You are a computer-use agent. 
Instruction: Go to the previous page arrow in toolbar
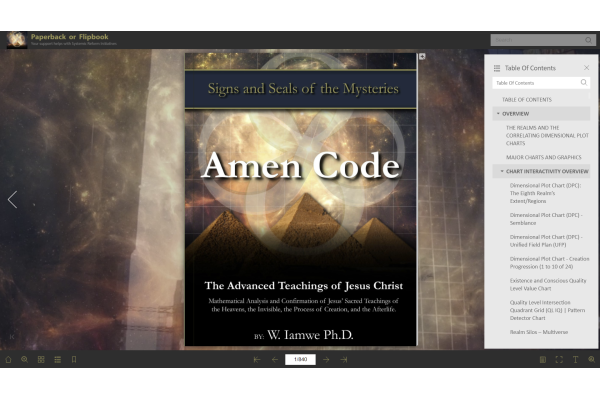click(x=275, y=359)
